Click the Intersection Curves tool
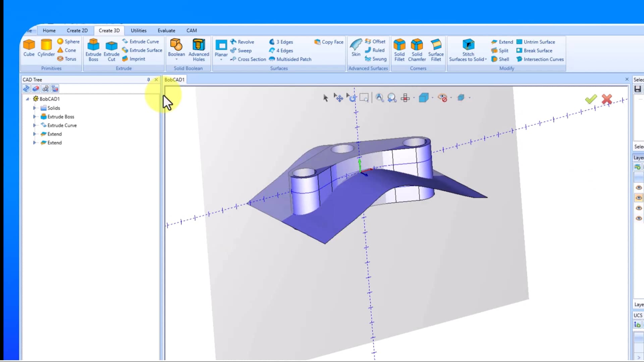644x362 pixels. [x=540, y=59]
